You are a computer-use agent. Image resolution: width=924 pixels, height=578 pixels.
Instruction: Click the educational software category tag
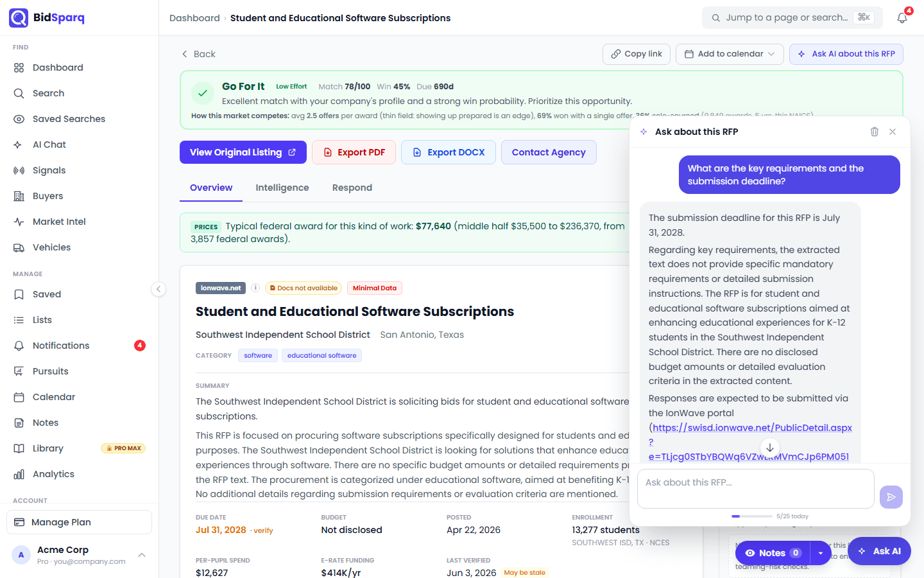pos(321,355)
